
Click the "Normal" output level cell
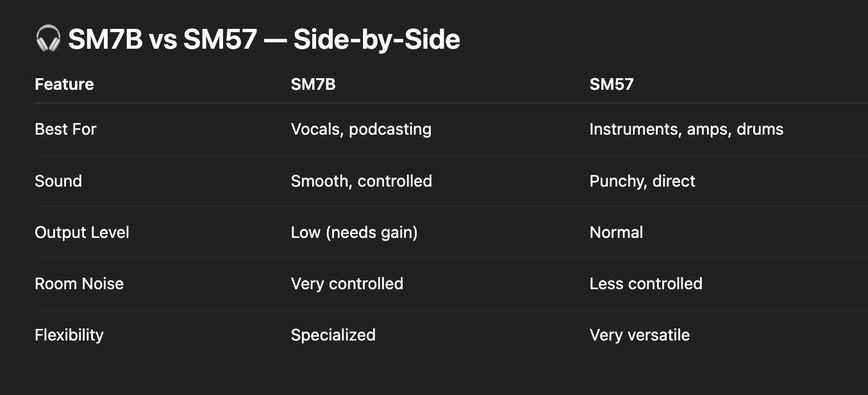pos(616,232)
